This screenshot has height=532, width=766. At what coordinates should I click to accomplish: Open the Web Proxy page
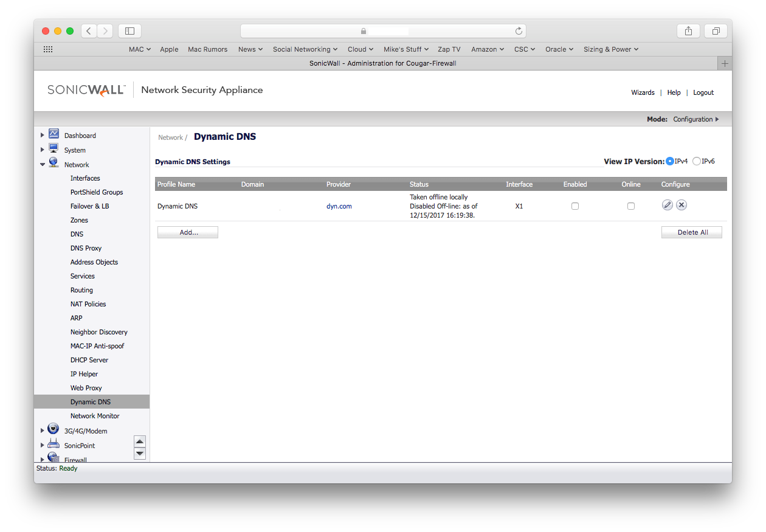point(86,388)
